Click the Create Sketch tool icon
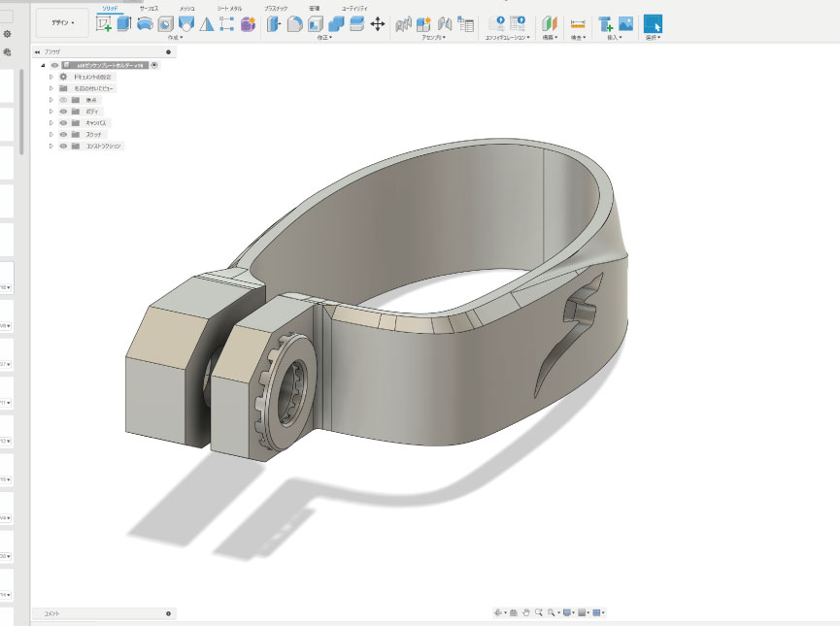Image resolution: width=840 pixels, height=626 pixels. 104,24
